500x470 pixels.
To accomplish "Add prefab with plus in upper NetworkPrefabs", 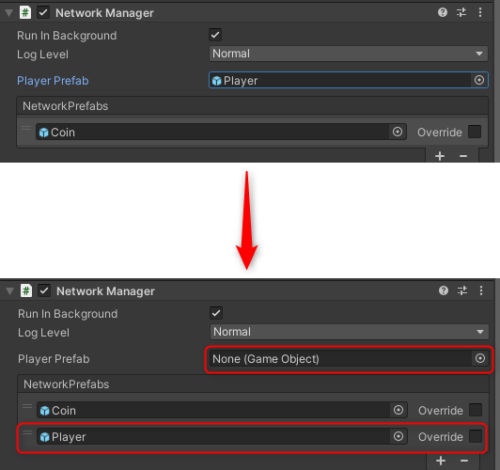I will pyautogui.click(x=440, y=156).
